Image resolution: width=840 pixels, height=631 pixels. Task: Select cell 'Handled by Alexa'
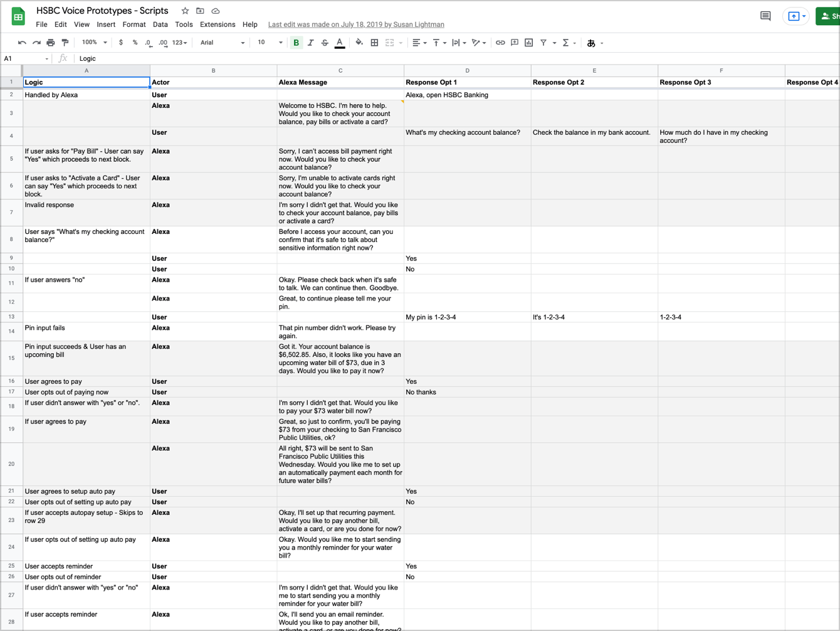pyautogui.click(x=87, y=95)
